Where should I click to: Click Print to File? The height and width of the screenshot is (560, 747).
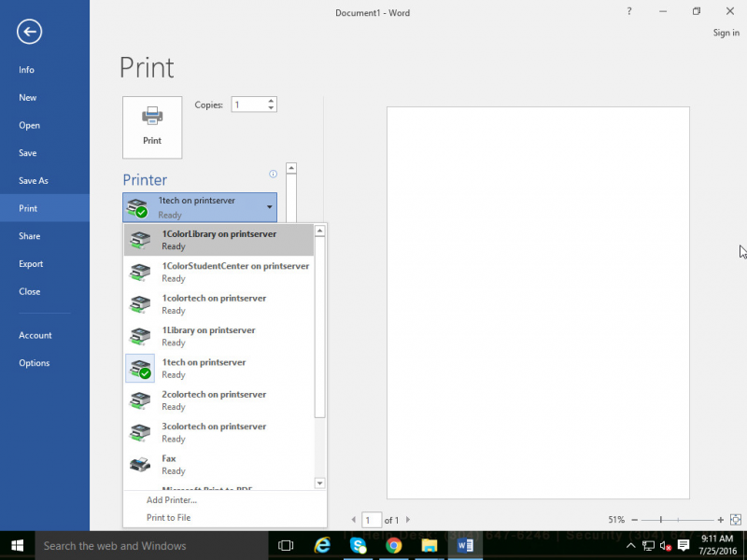(169, 518)
